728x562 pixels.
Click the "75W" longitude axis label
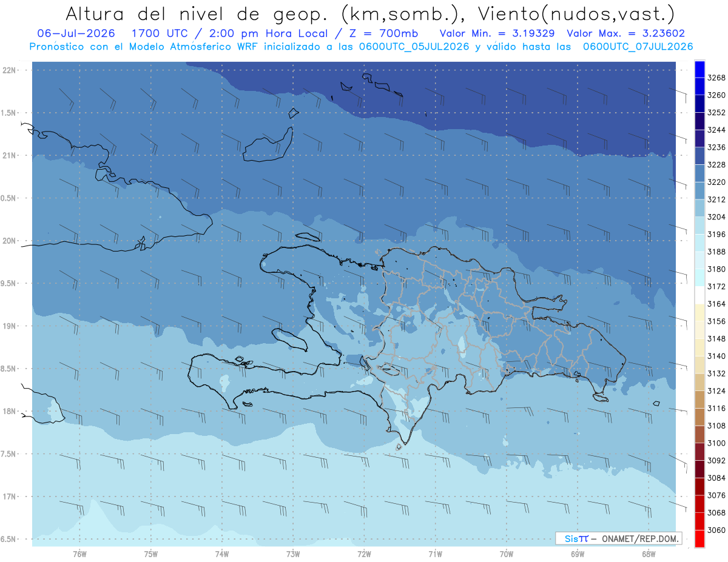click(x=151, y=554)
